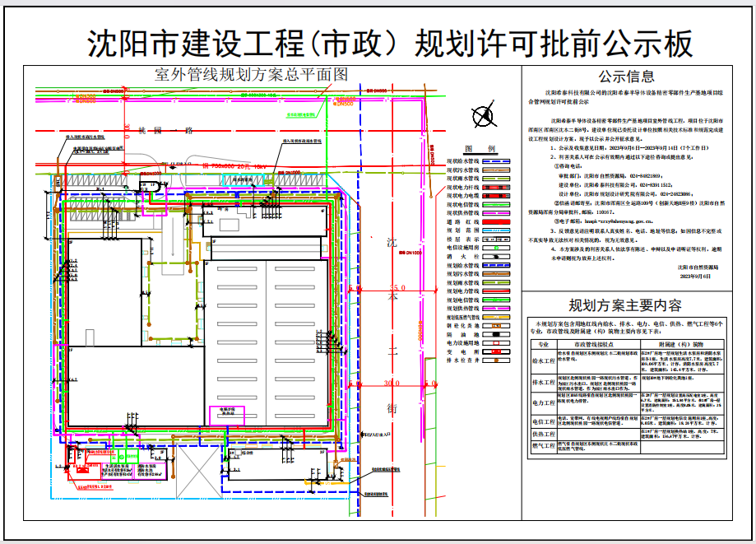Click the 电力工程 table row label
This screenshot has width=756, height=544.
(544, 402)
